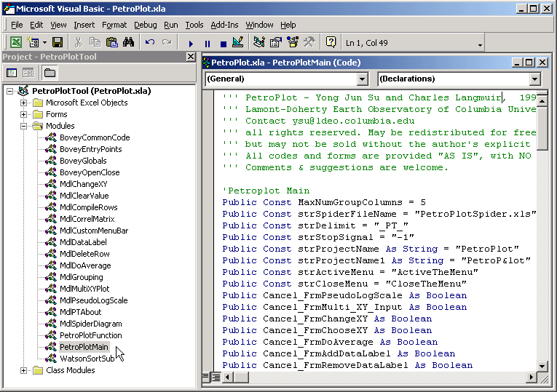Open the Tools menu
This screenshot has width=557, height=392.
194,25
